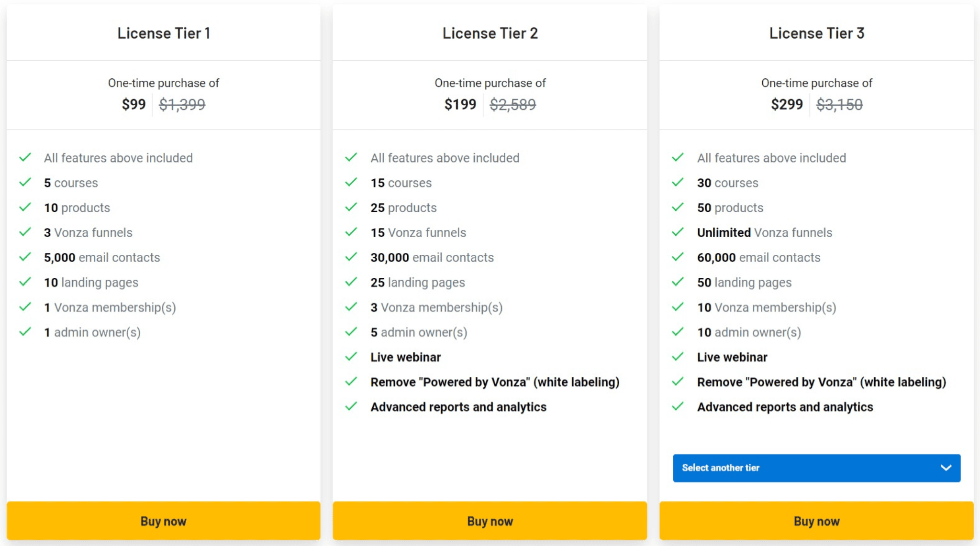The width and height of the screenshot is (980, 546).
Task: Click '5,000 email contacts' text
Action: [x=102, y=257]
